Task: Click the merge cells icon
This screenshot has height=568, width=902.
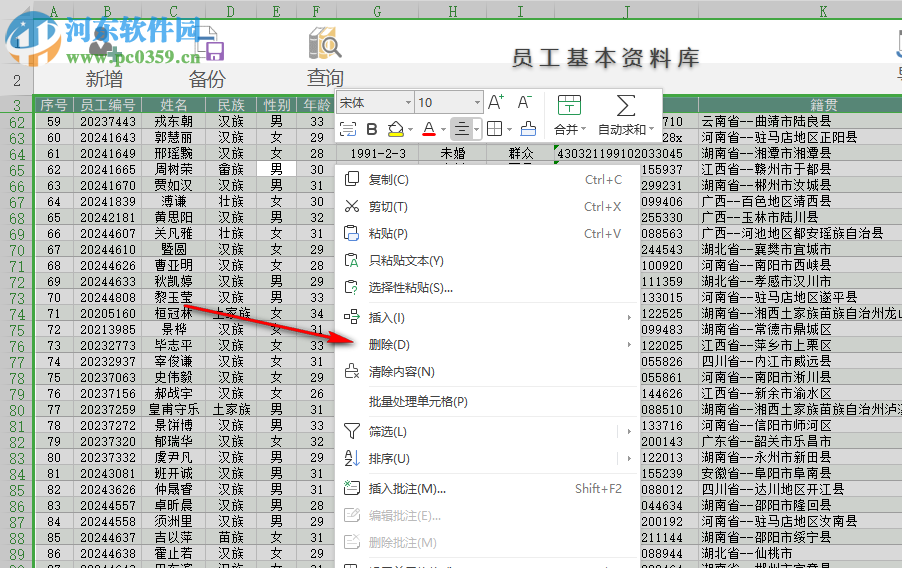Action: 569,106
